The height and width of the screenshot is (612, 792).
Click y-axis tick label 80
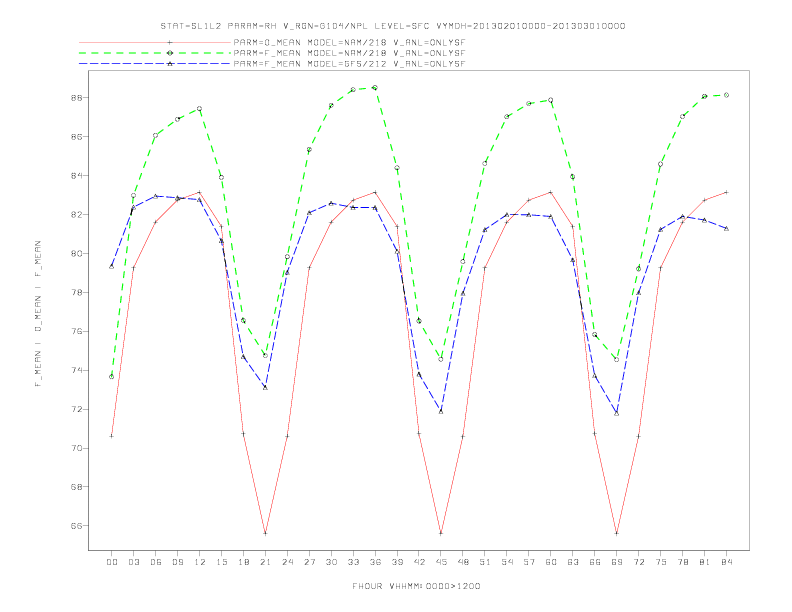pyautogui.click(x=77, y=253)
